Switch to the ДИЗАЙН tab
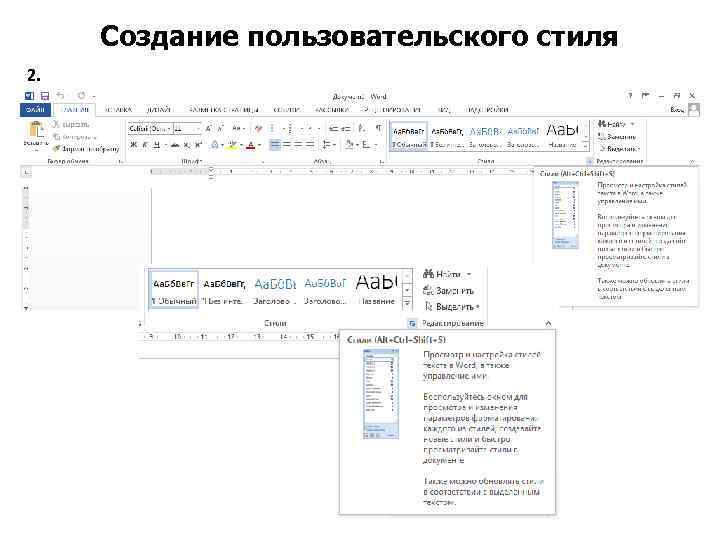Image resolution: width=720 pixels, height=540 pixels. (x=158, y=110)
